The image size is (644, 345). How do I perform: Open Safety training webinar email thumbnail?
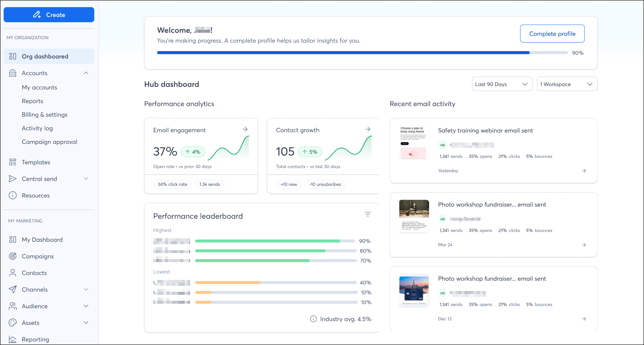click(x=414, y=143)
